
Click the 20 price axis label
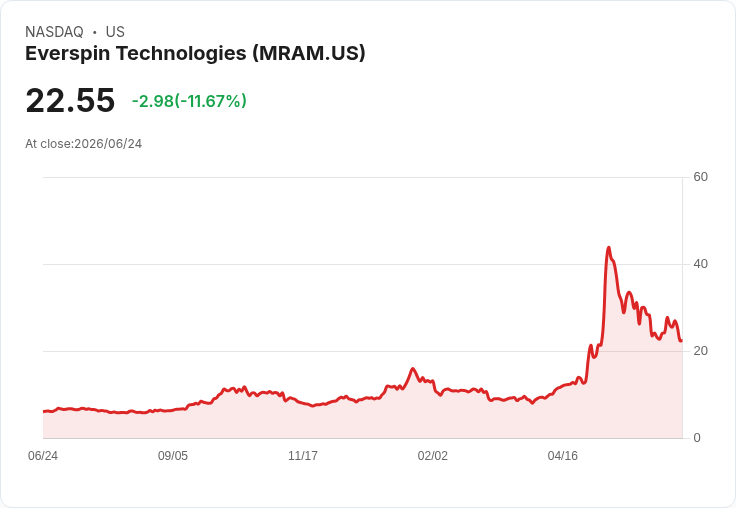pyautogui.click(x=700, y=351)
